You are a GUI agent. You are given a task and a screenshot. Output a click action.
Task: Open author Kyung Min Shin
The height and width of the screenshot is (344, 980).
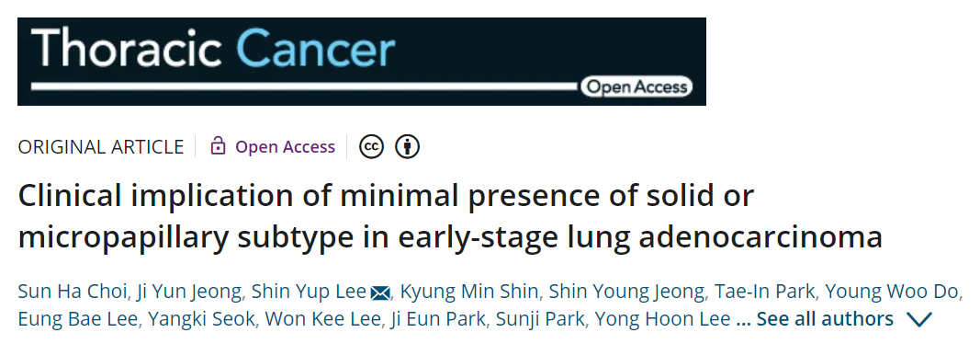coord(468,292)
